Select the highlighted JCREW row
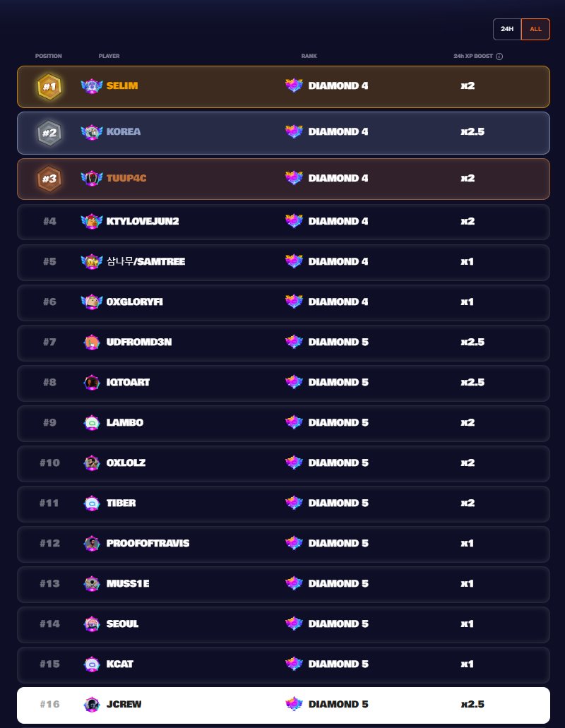 point(282,705)
